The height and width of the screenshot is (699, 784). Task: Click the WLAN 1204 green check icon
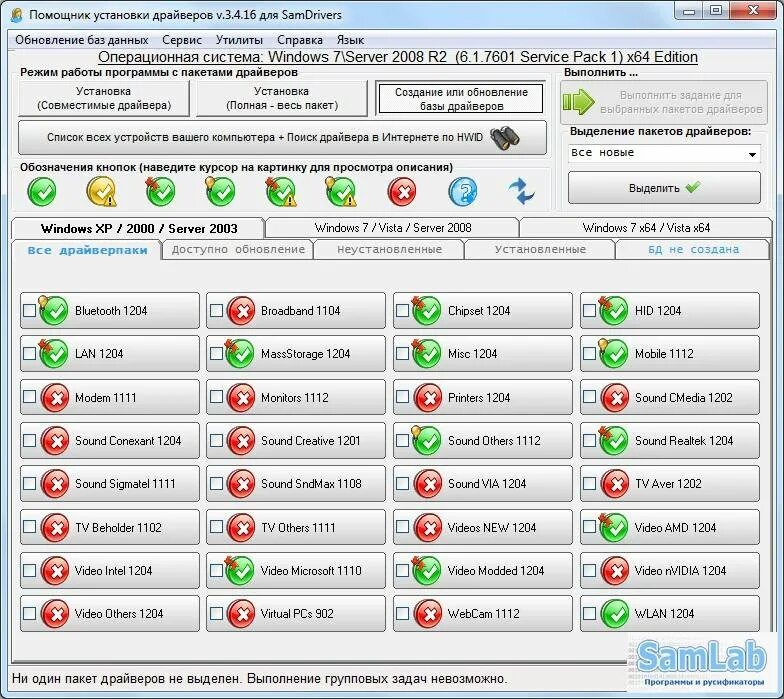[x=614, y=614]
